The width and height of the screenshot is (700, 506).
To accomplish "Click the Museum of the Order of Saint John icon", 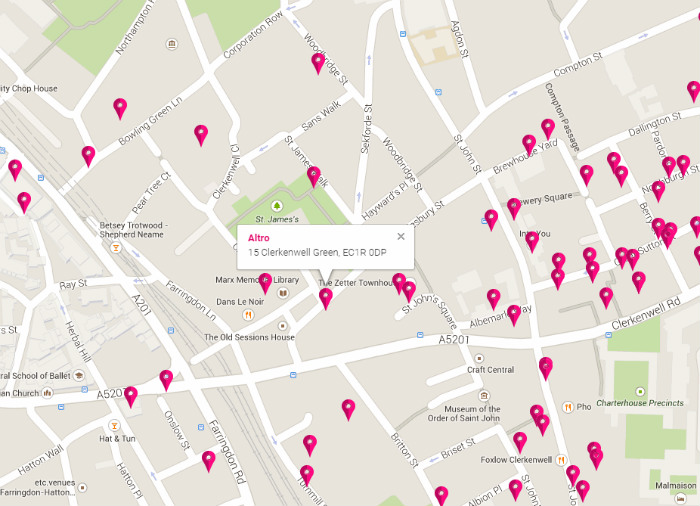I will point(484,396).
